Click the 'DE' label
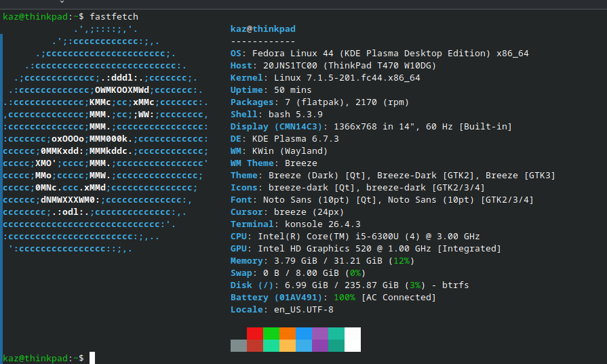 click(236, 139)
